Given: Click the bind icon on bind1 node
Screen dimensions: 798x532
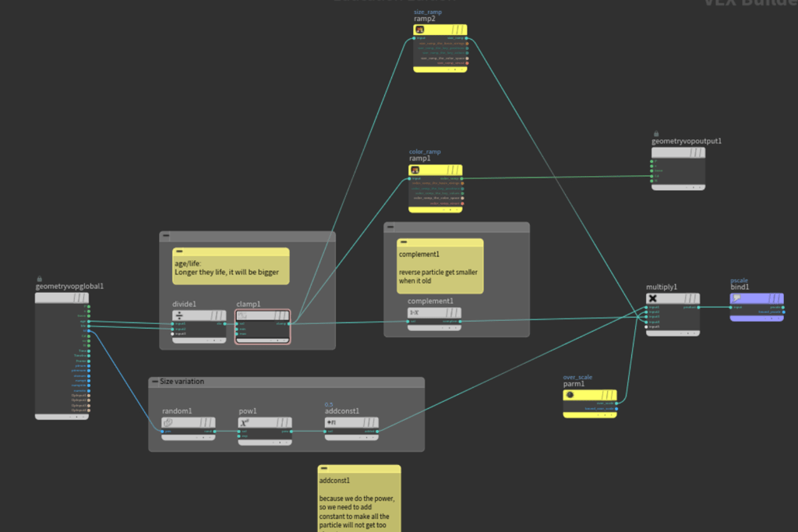Looking at the screenshot, I should tap(736, 298).
